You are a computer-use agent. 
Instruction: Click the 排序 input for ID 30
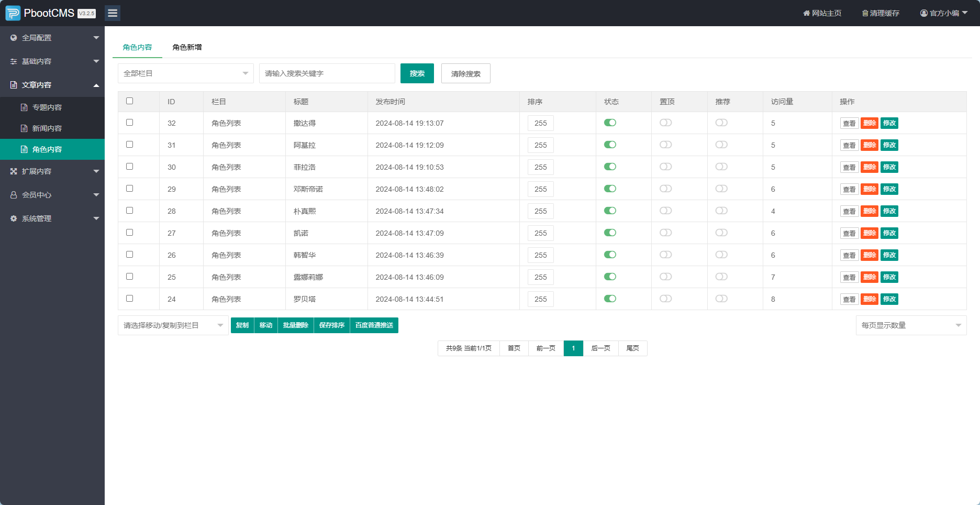(541, 167)
